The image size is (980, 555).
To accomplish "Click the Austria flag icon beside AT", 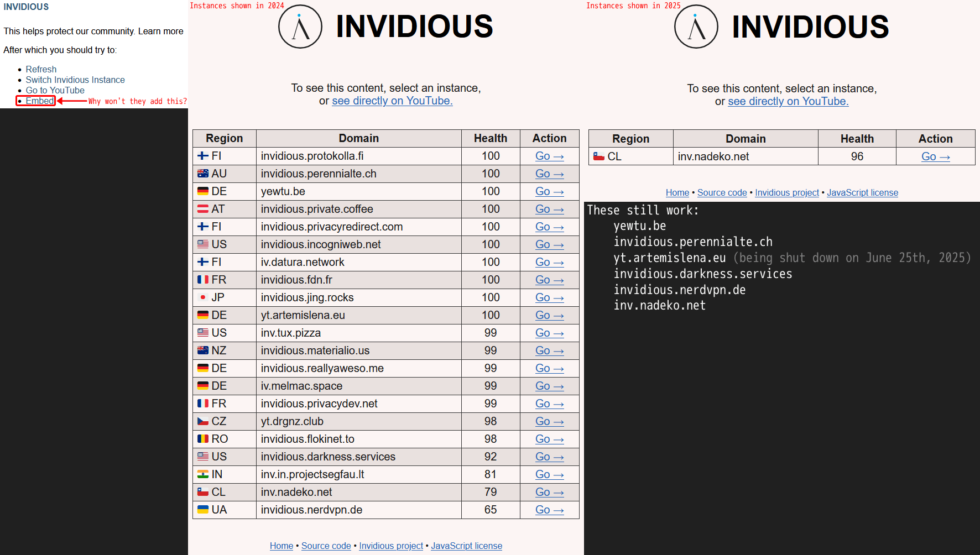I will click(203, 209).
